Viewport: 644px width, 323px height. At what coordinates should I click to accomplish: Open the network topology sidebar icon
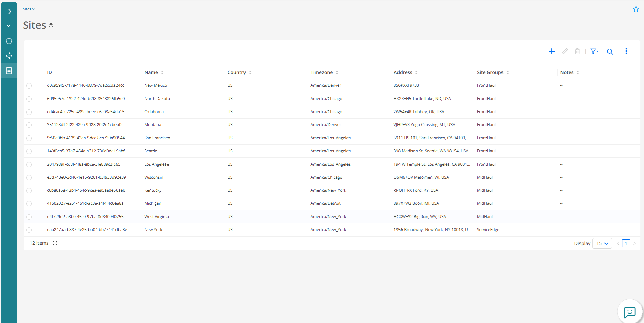point(9,56)
